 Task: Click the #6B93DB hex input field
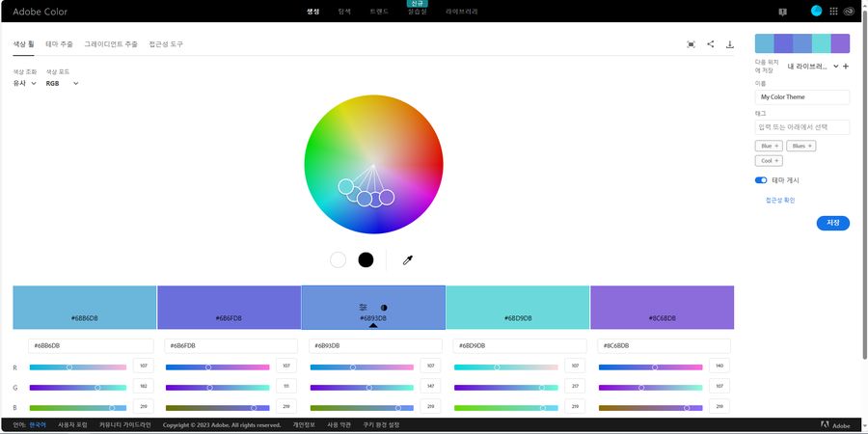click(x=375, y=346)
